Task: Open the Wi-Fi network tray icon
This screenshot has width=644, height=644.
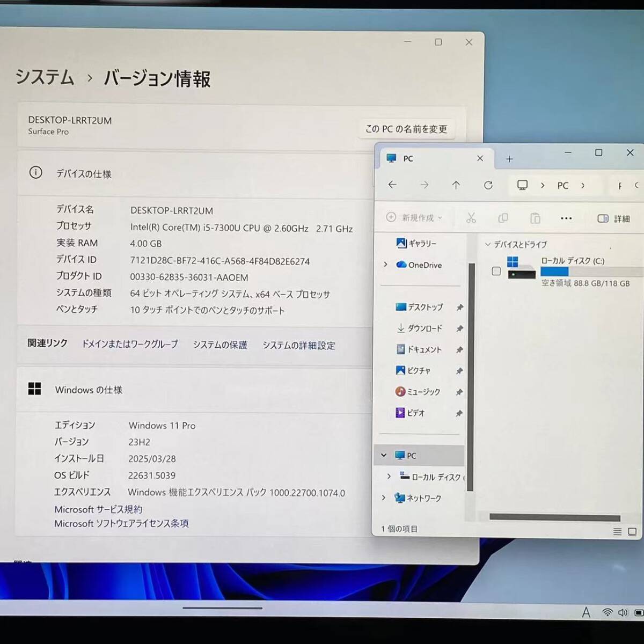Action: [x=607, y=612]
